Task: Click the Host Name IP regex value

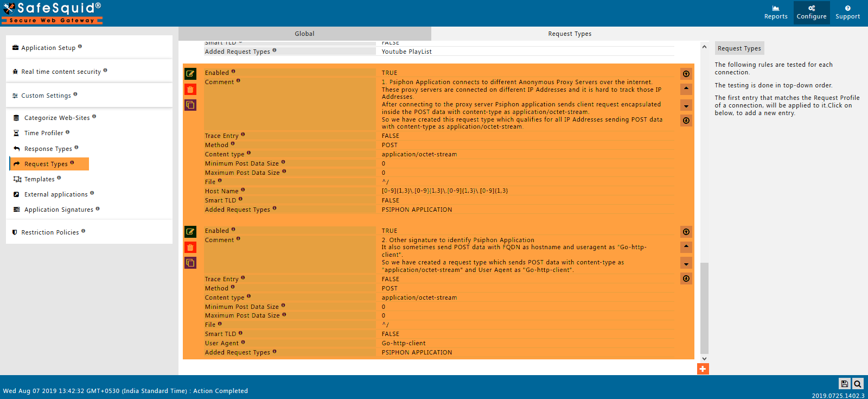Action: [x=445, y=191]
